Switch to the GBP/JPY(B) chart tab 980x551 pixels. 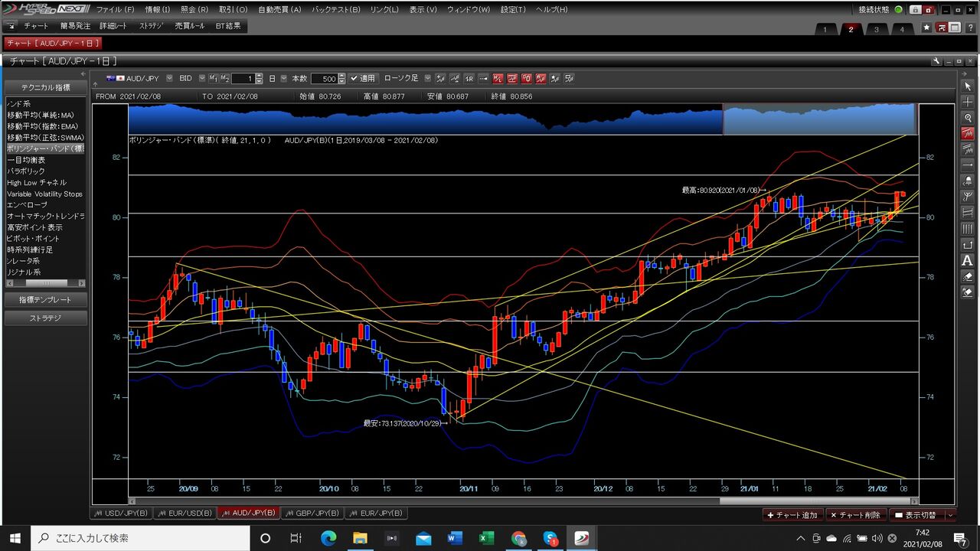tap(312, 513)
